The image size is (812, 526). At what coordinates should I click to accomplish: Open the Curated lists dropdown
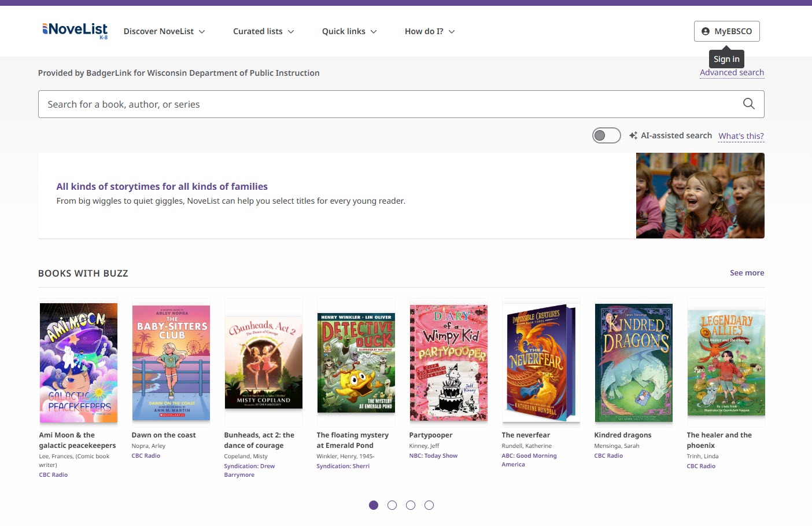[264, 31]
